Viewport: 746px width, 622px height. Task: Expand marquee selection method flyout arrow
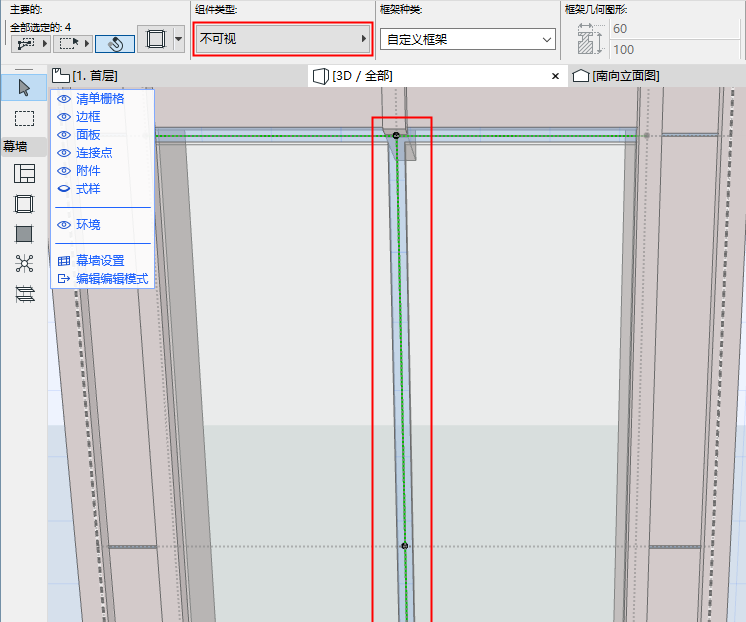87,44
